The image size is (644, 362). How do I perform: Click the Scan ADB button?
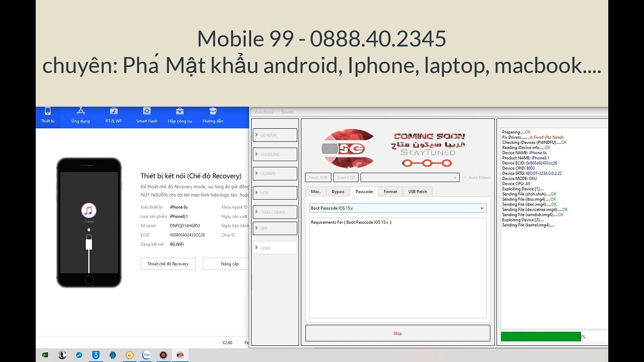point(346,177)
